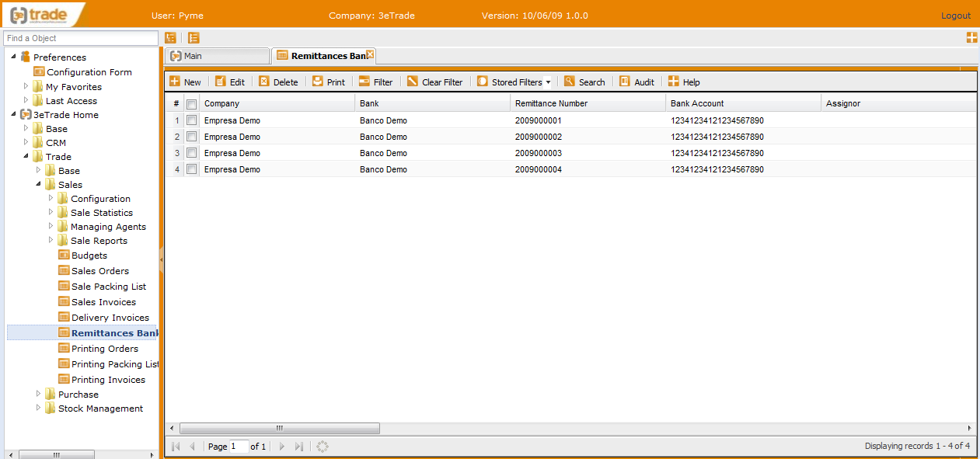Toggle the select-all checkbox in the grid header

[x=191, y=103]
